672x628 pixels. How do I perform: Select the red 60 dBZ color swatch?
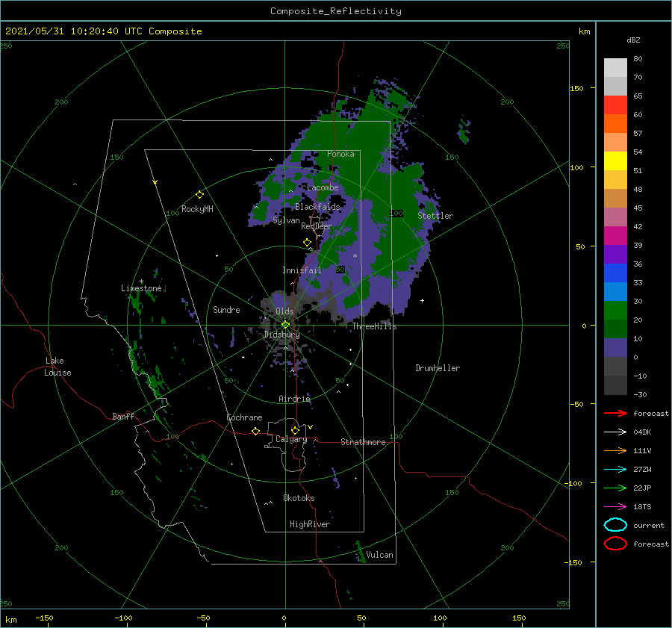tap(615, 105)
